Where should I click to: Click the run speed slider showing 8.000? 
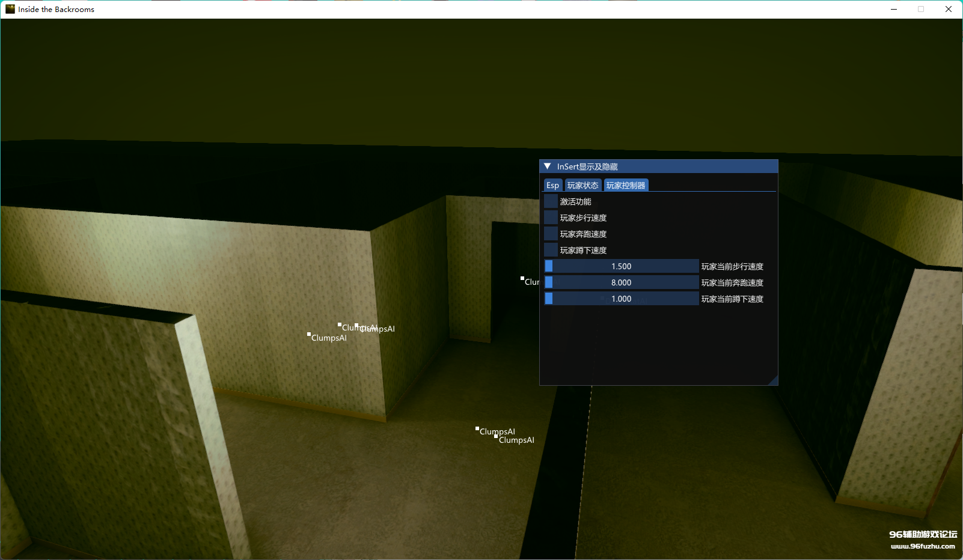tap(621, 282)
